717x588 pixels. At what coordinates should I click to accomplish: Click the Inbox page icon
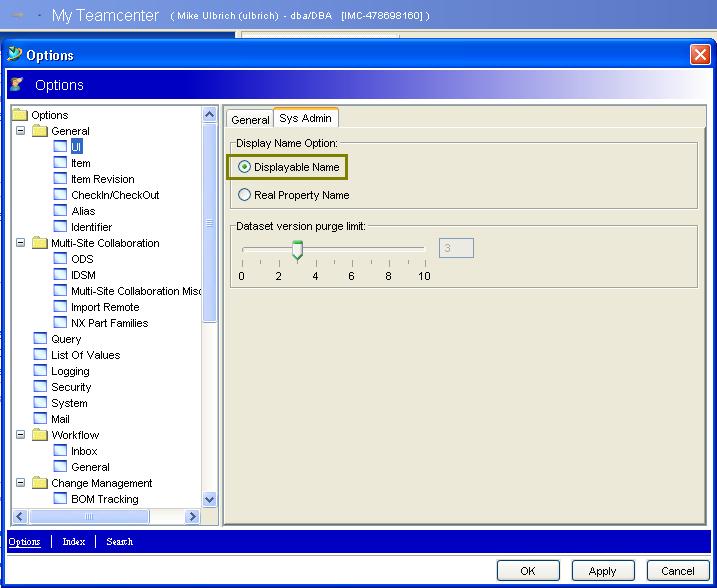coord(60,450)
